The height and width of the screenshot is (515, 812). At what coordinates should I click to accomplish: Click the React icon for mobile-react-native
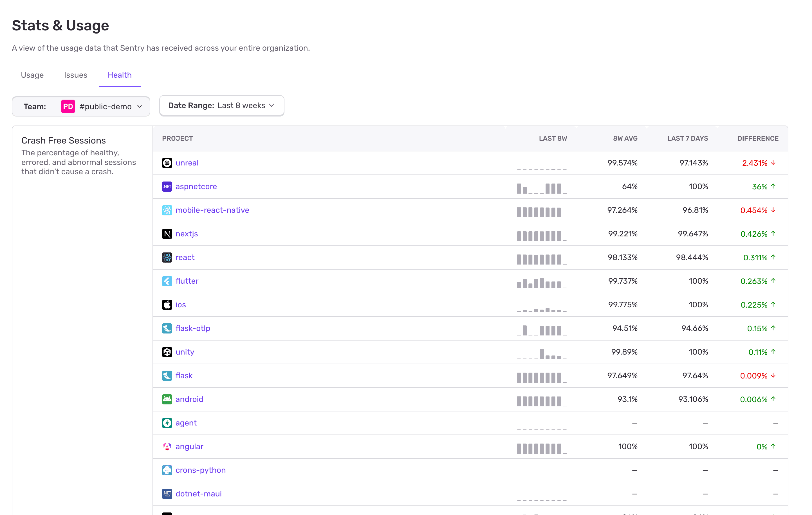167,210
